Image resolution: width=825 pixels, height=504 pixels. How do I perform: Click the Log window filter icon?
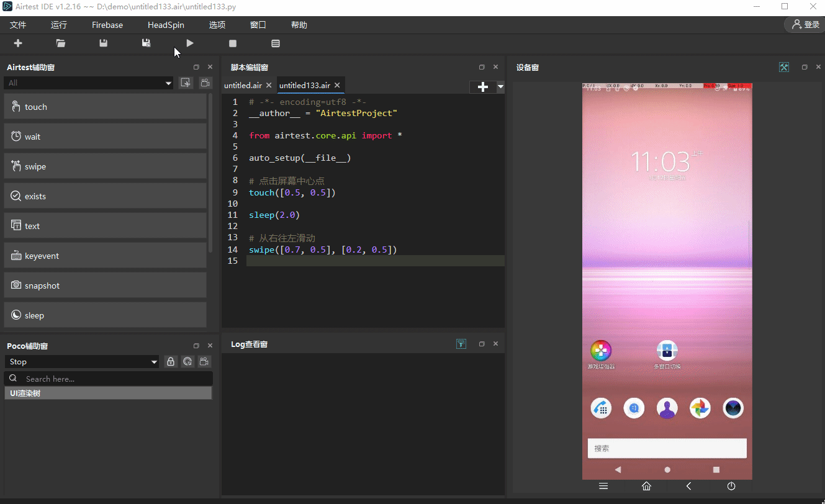tap(461, 344)
